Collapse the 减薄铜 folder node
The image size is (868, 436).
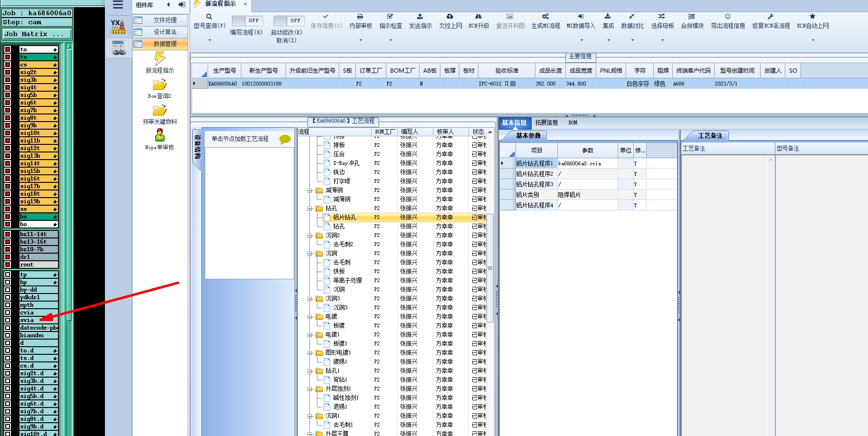(310, 190)
